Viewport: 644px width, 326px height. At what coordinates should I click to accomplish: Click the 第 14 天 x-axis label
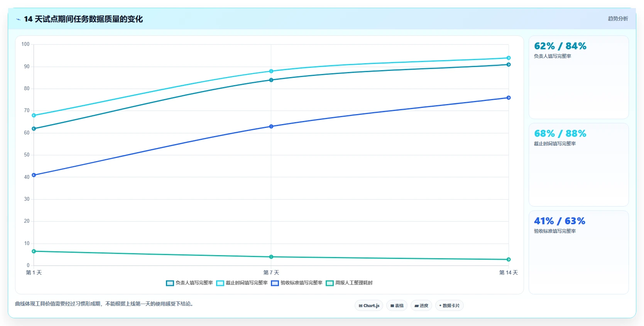point(509,272)
